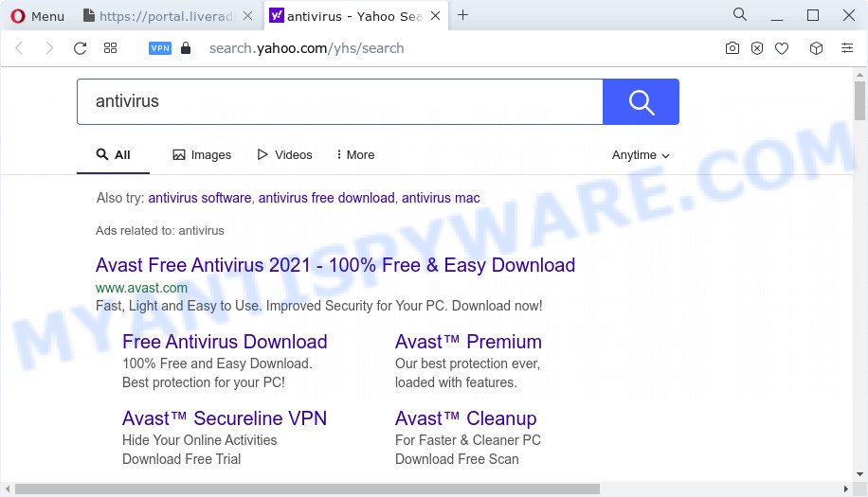Image resolution: width=868 pixels, height=497 pixels.
Task: Open Avast Secureline VPN link
Action: [x=225, y=418]
